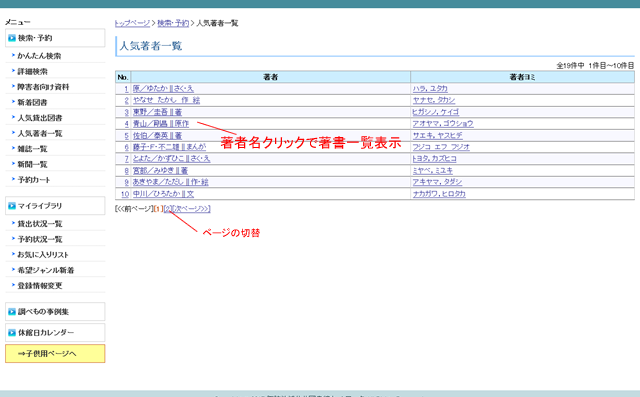Click the reading フジコ エフ フジオ link
640x397 pixels.
tap(441, 147)
